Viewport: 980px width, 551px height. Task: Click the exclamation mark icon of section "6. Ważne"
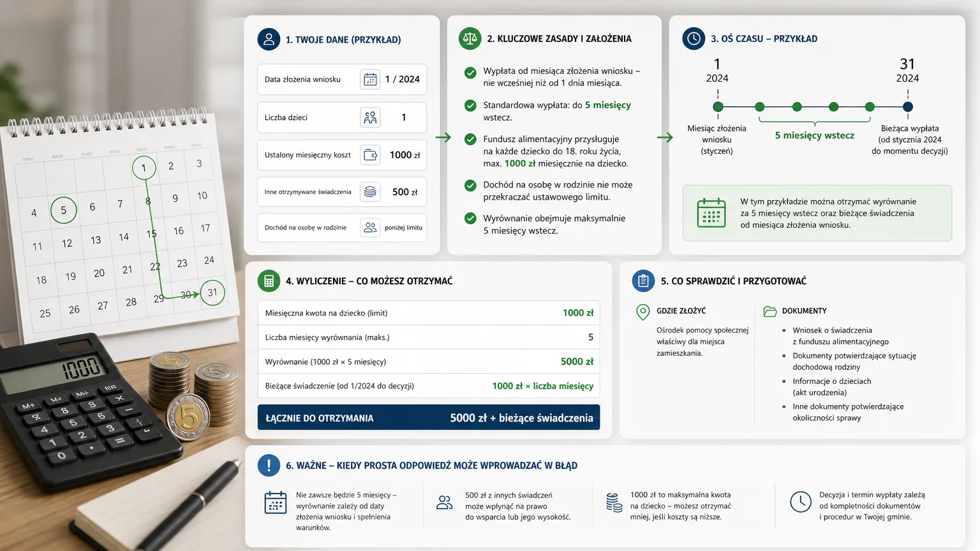(x=269, y=466)
